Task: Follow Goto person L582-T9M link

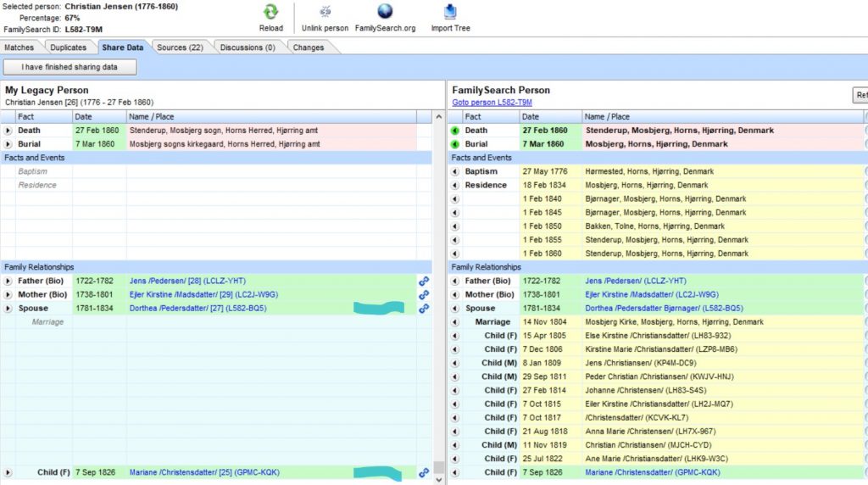Action: pyautogui.click(x=492, y=103)
